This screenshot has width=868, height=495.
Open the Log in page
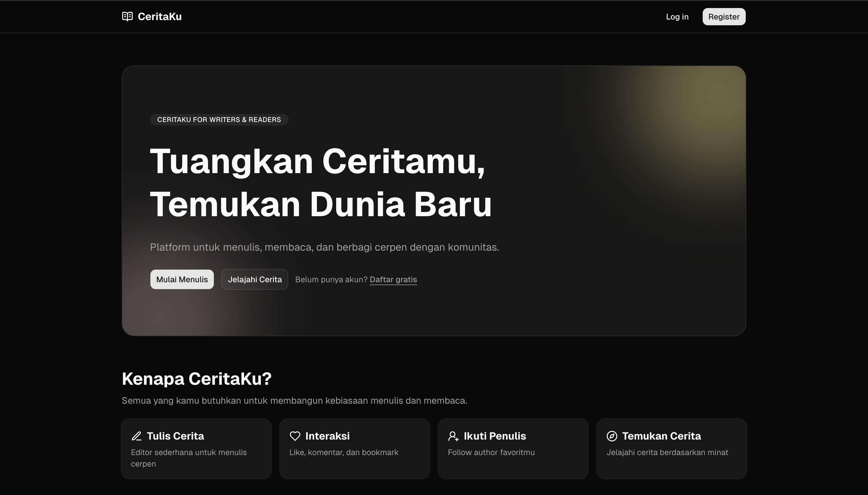click(677, 17)
